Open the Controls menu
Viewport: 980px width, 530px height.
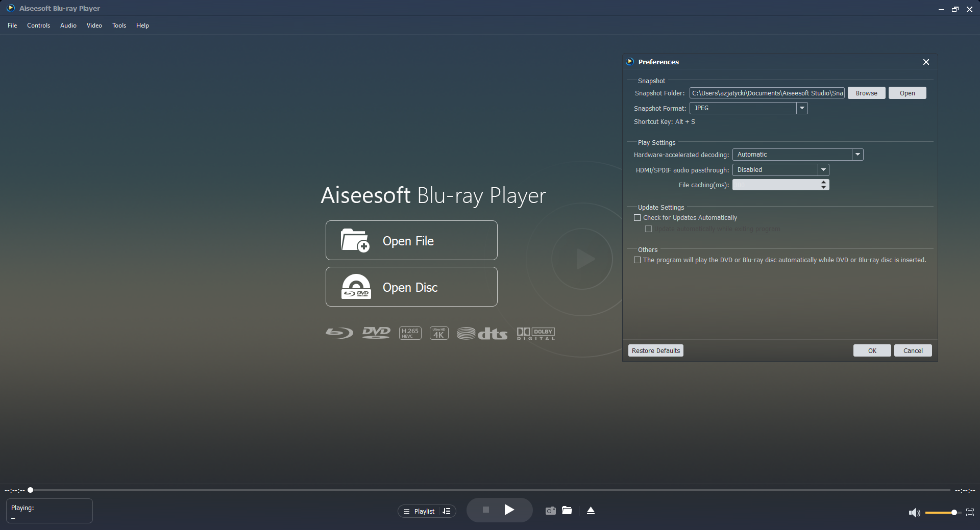(x=38, y=26)
